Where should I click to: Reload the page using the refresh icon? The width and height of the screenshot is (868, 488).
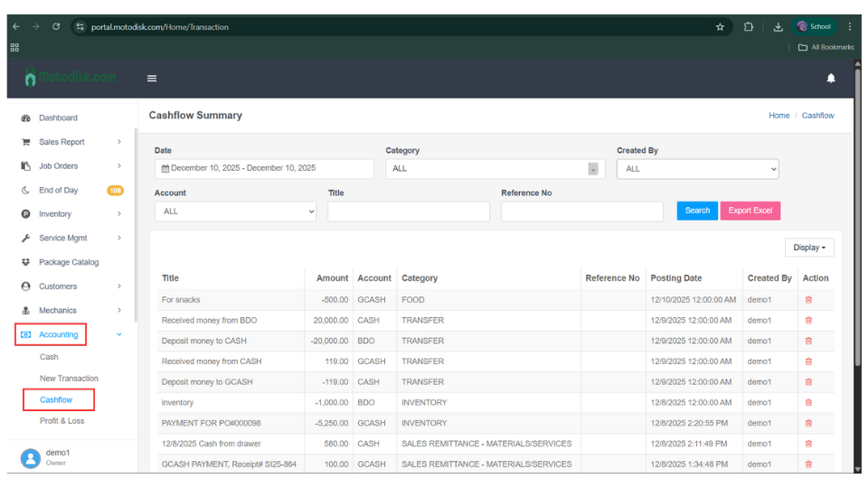[56, 27]
